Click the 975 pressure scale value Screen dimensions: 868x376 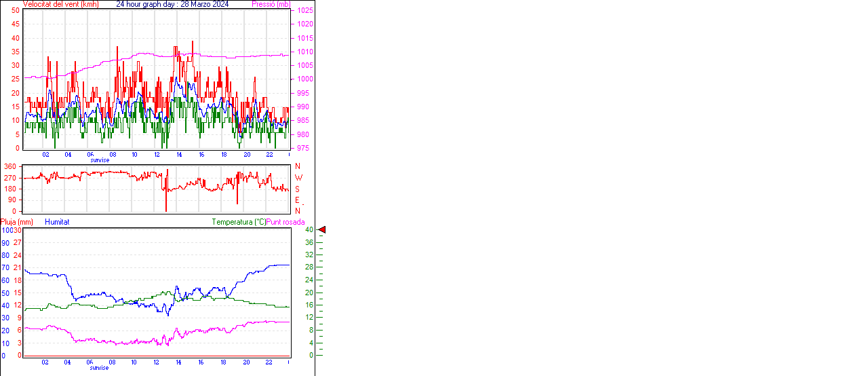pyautogui.click(x=302, y=148)
